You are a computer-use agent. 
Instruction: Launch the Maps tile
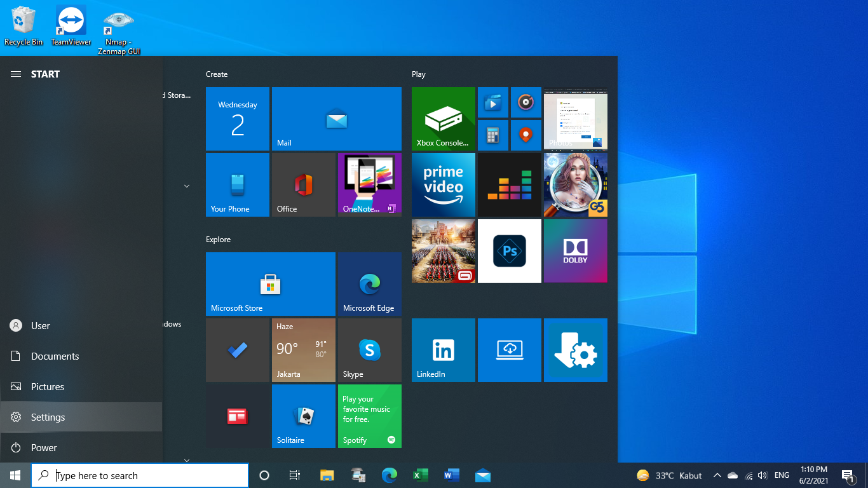pyautogui.click(x=526, y=135)
